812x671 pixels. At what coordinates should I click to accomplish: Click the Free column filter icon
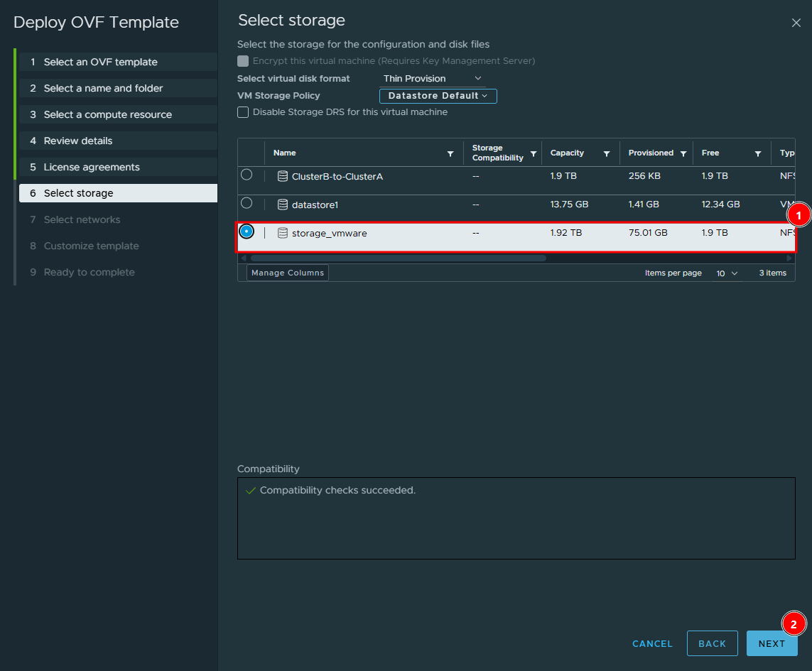coord(757,154)
